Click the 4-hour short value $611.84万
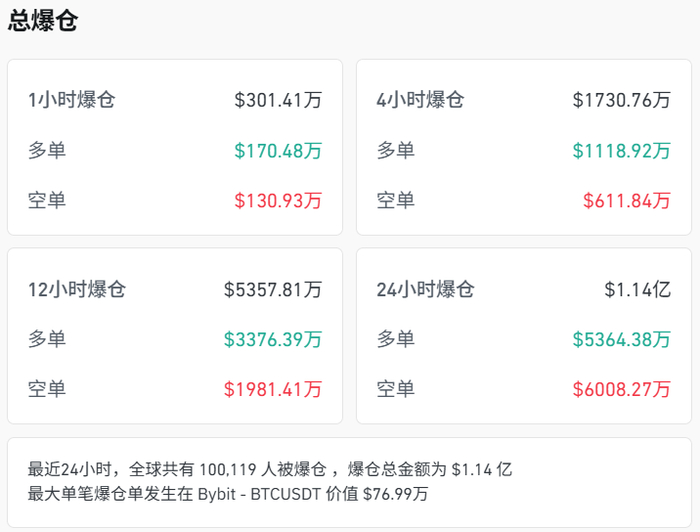The height and width of the screenshot is (532, 700). coord(626,200)
